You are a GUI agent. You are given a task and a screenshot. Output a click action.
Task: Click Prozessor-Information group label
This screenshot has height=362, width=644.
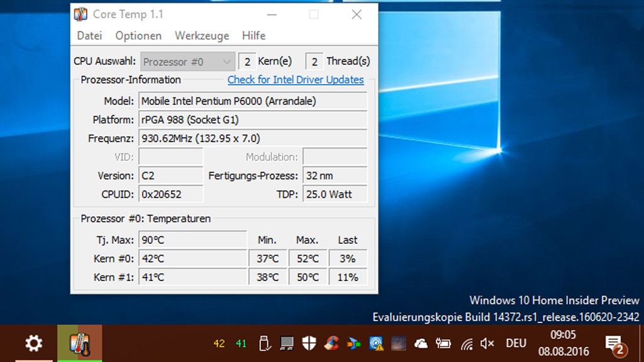[131, 80]
